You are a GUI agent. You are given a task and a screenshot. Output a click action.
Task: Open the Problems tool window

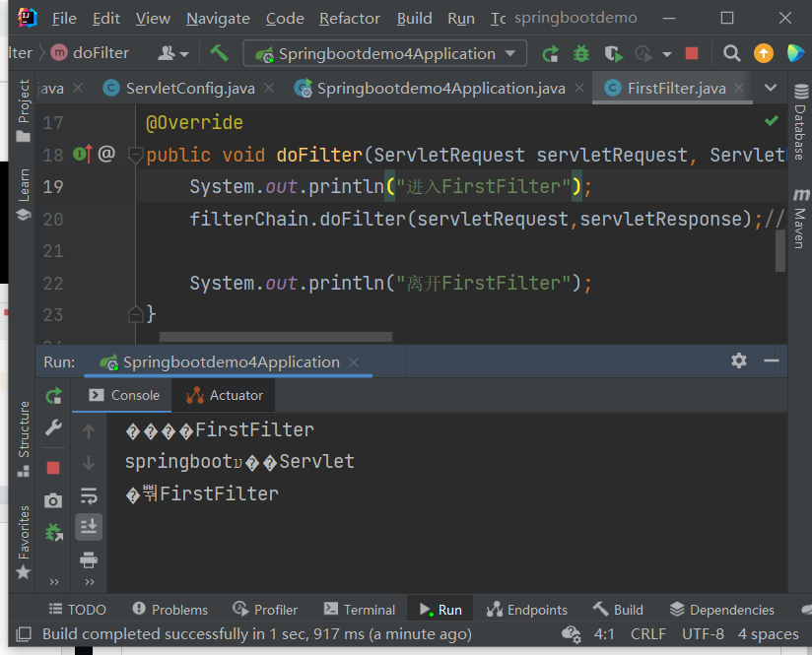pyautogui.click(x=170, y=610)
